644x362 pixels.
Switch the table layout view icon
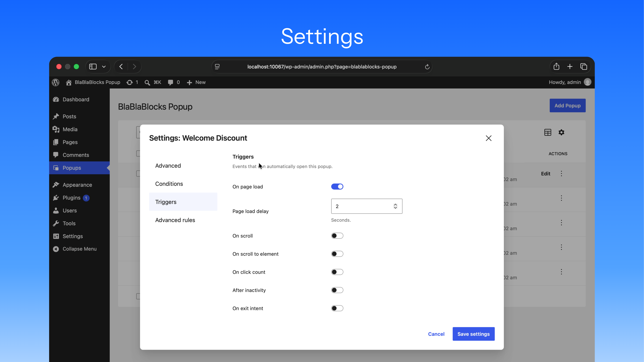coord(548,132)
